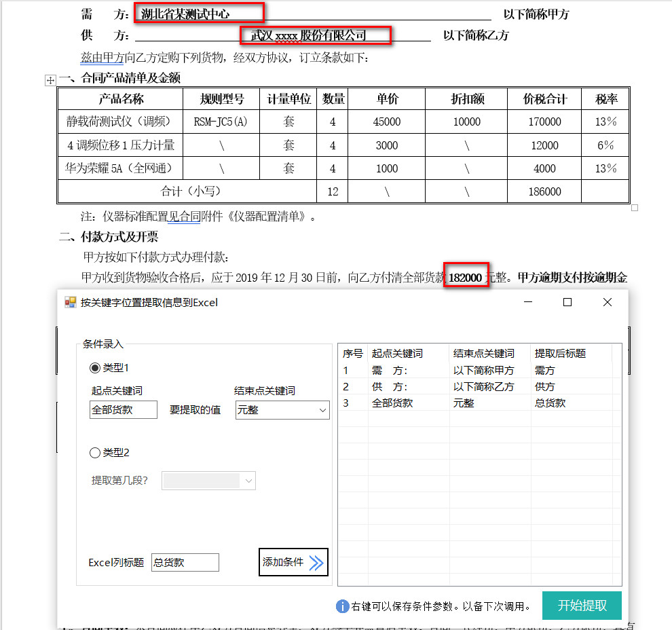Maximize the extraction dialog window

(567, 302)
